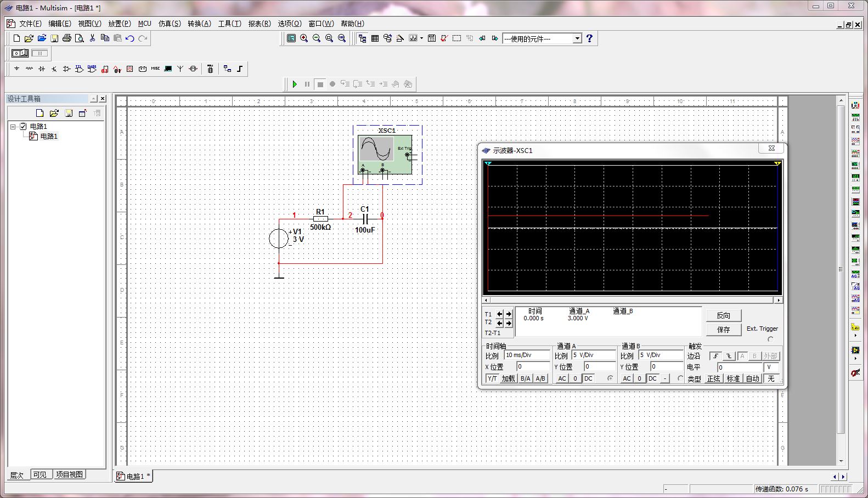Open the 使用的元件 in-use list dropdown
This screenshot has width=868, height=498.
(x=577, y=38)
